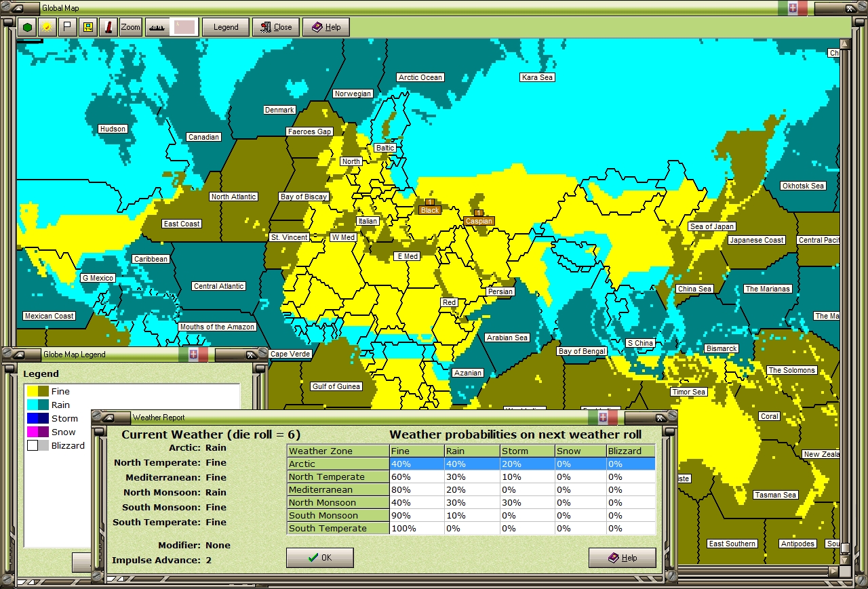Viewport: 868px width, 589px height.
Task: Open Help in the Weather Report window
Action: click(623, 558)
